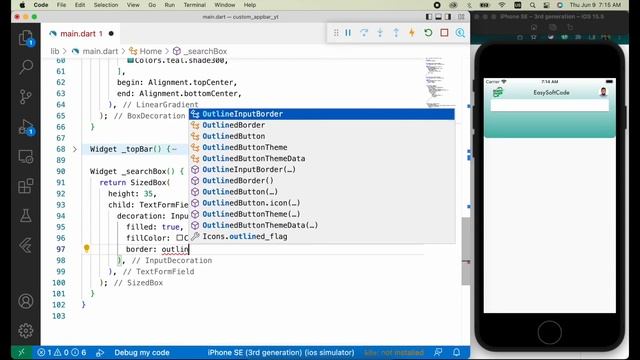Open Run and Debug view

point(26,127)
